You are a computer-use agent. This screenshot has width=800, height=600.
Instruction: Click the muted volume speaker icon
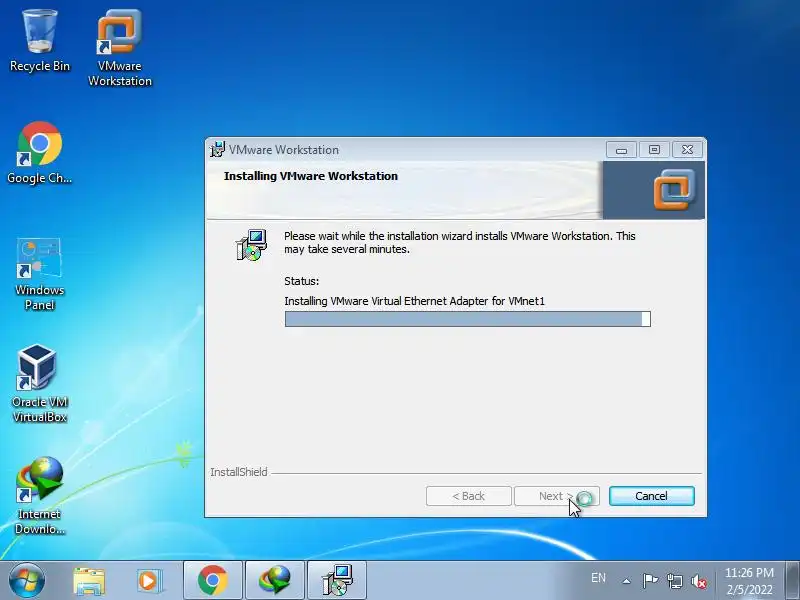tap(699, 581)
